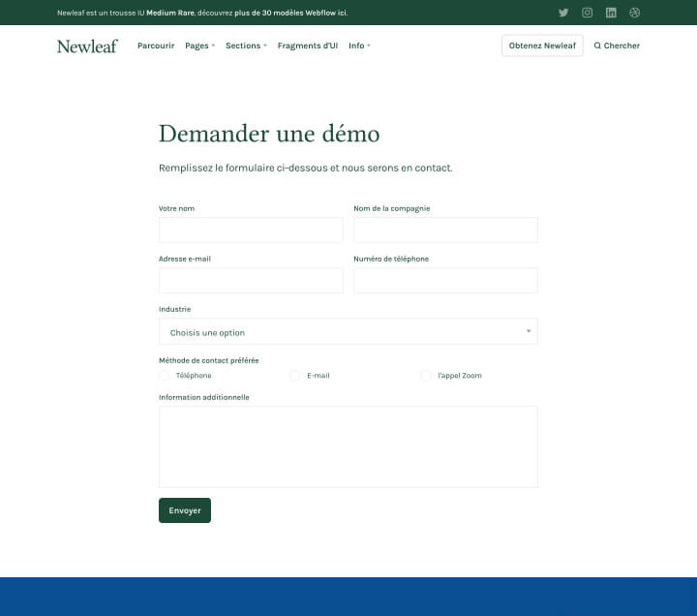Go to the Newleaf logo homepage

click(87, 46)
